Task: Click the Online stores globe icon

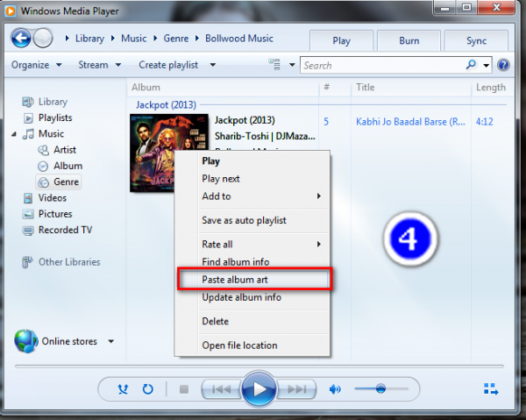Action: pyautogui.click(x=25, y=341)
